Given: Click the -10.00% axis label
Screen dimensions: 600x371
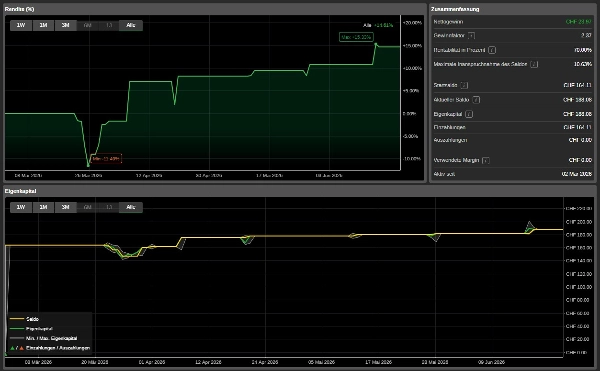Looking at the screenshot, I should pyautogui.click(x=412, y=159).
